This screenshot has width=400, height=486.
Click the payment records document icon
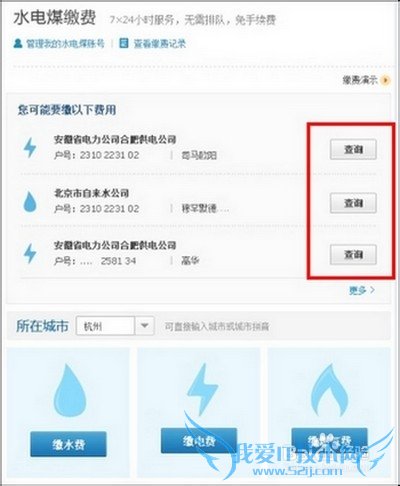tap(124, 43)
